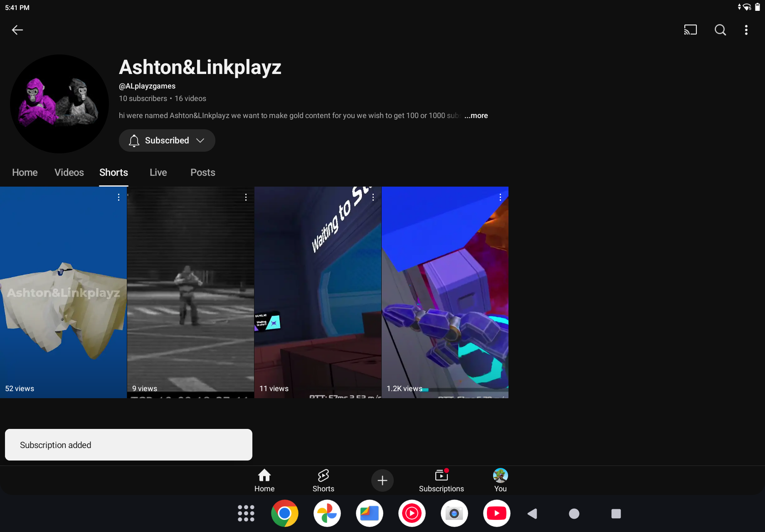Tap the Cast to device icon

690,30
